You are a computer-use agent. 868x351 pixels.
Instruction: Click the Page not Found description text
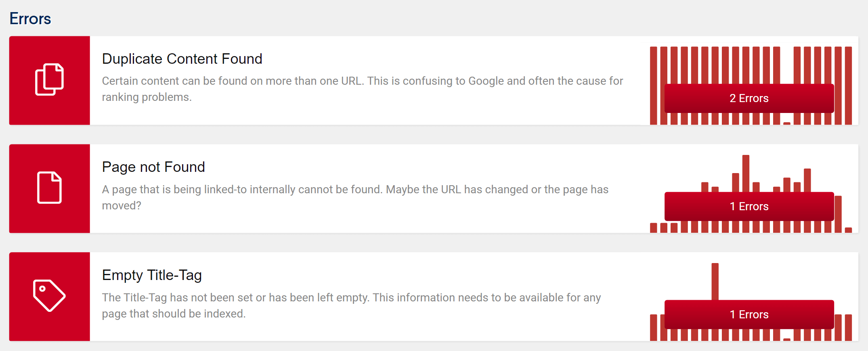coord(355,197)
